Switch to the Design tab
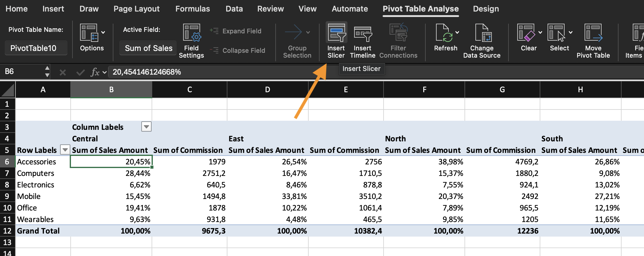 pos(486,9)
